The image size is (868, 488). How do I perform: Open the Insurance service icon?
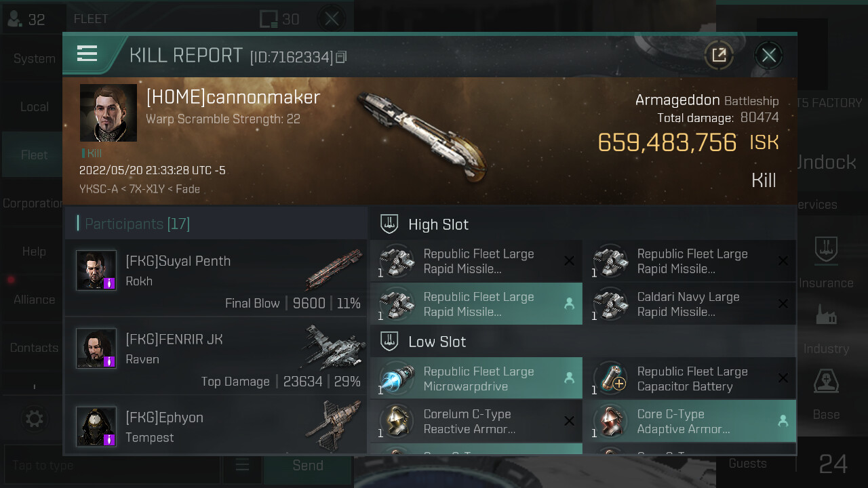[x=827, y=251]
